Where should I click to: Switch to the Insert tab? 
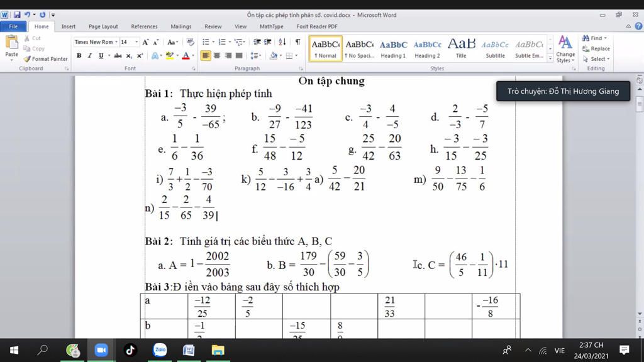pyautogui.click(x=69, y=26)
